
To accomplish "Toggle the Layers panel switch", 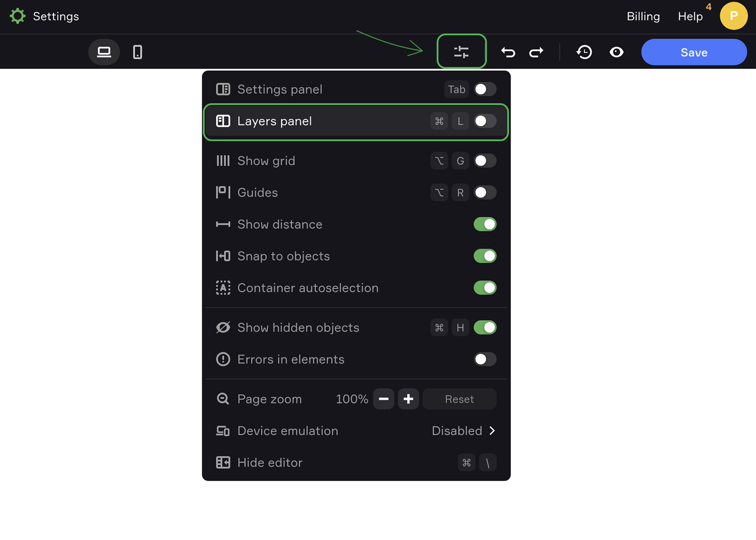I will 485,121.
